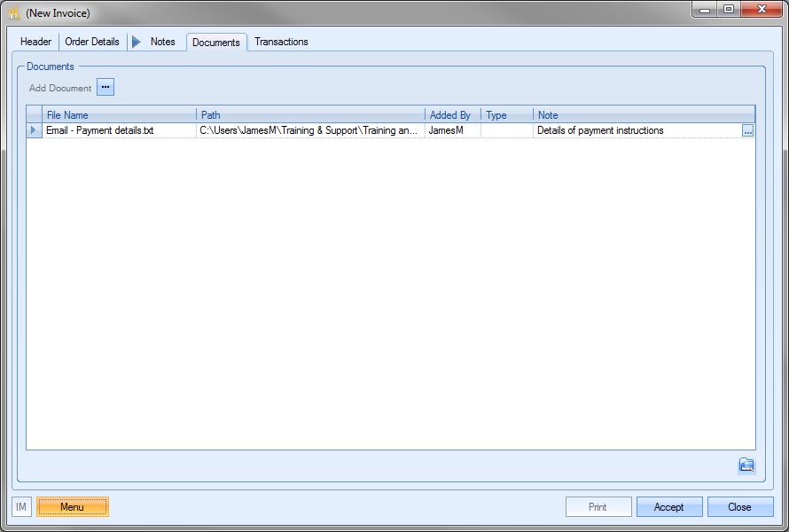Click the invoice app icon in title bar

coord(14,12)
